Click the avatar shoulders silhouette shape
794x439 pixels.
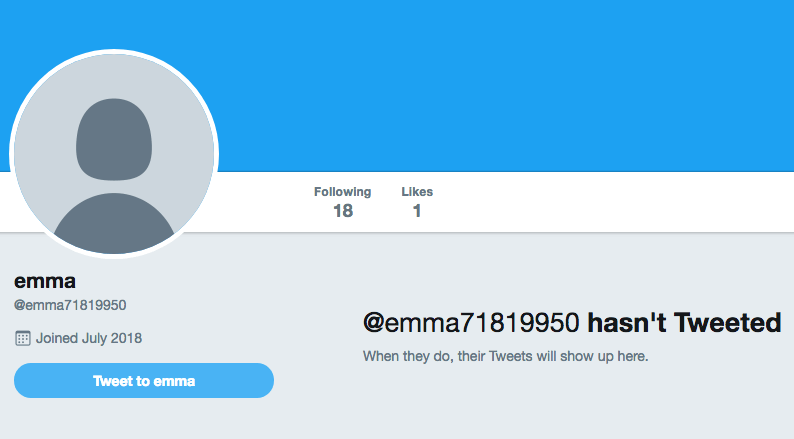click(x=114, y=223)
